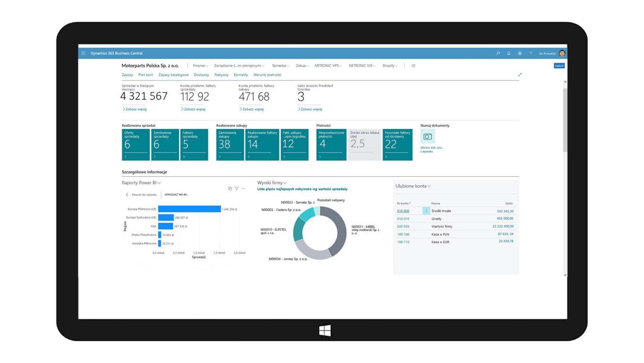The width and height of the screenshot is (644, 363).
Task: Open the Pozostałe faktury od dostawcy tile
Action: point(398,145)
